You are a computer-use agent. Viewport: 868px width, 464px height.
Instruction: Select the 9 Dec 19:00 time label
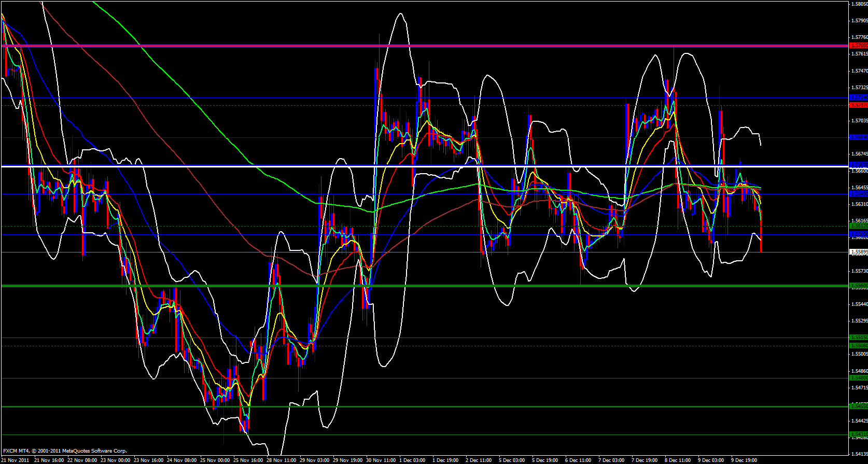(744, 460)
